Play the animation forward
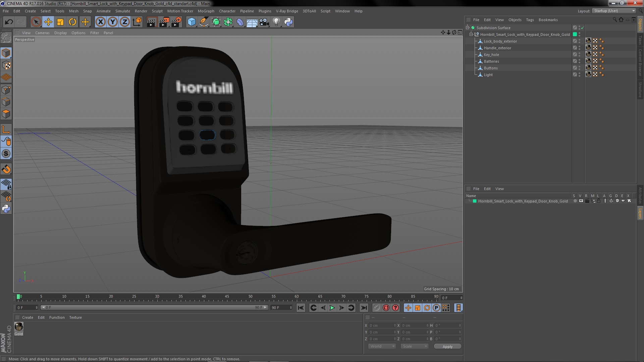644x362 pixels. (x=332, y=308)
